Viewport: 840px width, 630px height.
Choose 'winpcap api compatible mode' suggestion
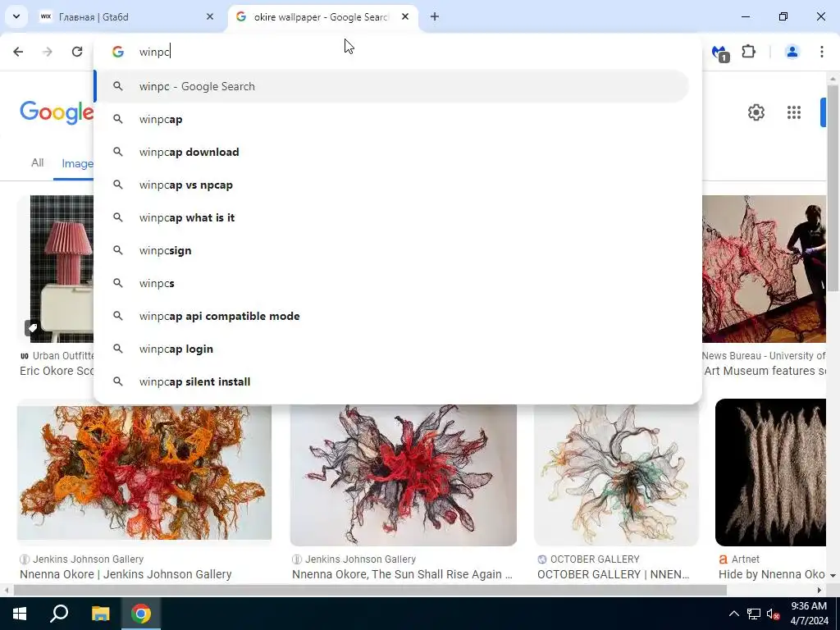point(392,316)
